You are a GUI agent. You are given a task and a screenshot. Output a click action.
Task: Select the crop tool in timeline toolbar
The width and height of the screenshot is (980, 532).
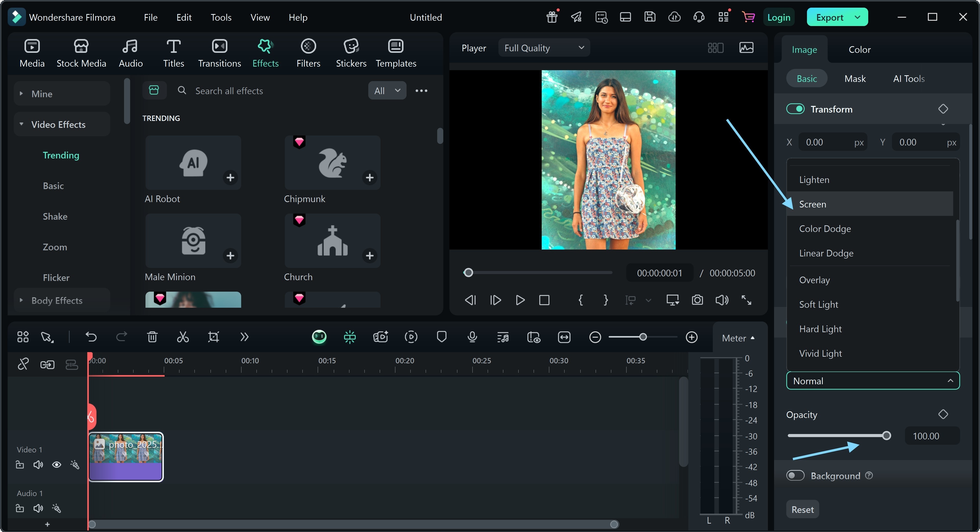pyautogui.click(x=213, y=337)
